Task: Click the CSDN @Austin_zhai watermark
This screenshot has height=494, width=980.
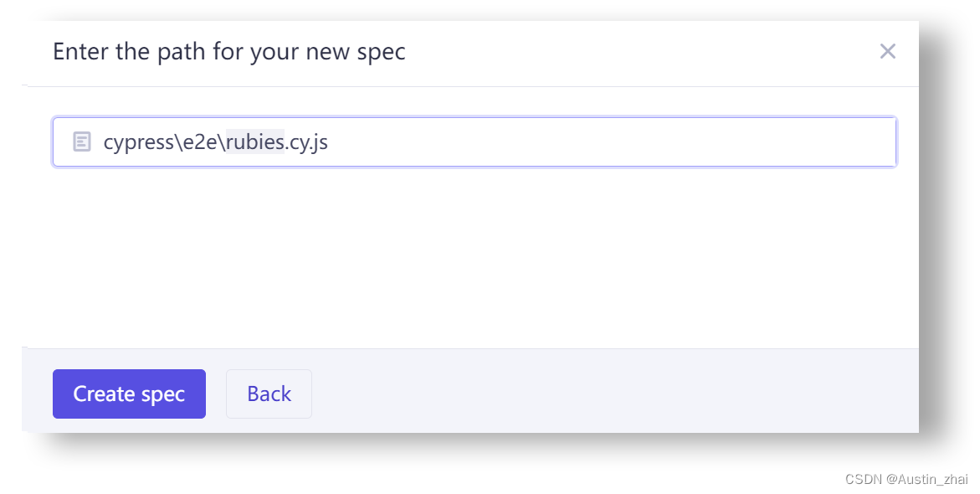Action: click(906, 479)
